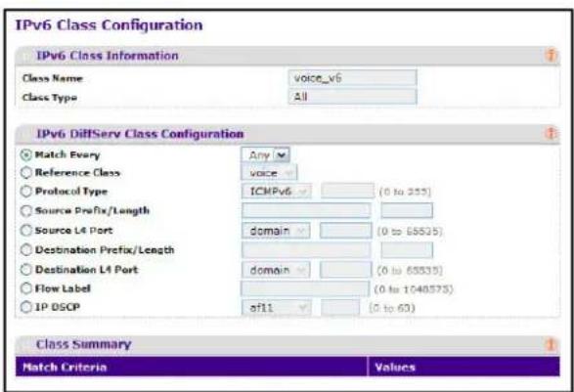
Task: Click the Destination Prefix address field
Action: pyautogui.click(x=306, y=250)
